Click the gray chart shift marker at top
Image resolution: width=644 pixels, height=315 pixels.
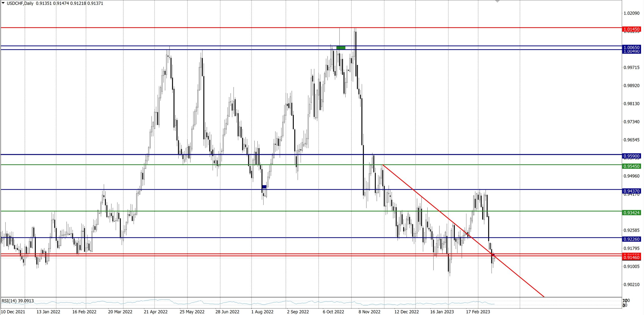[497, 1]
